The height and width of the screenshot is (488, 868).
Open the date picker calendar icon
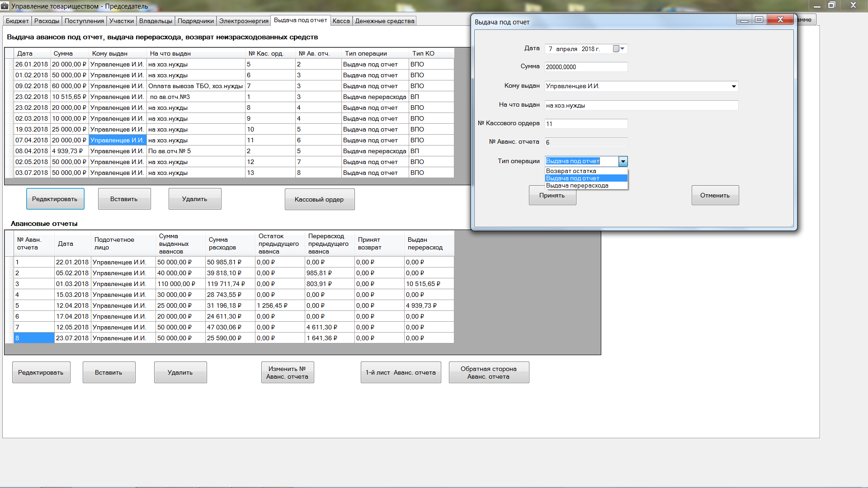(x=617, y=49)
